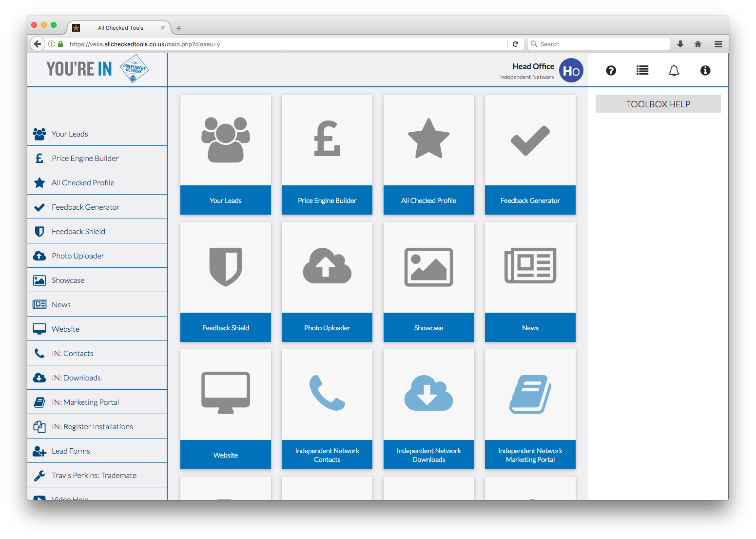The image size is (756, 539).
Task: Open IN: Register Installations sidebar item
Action: [92, 427]
